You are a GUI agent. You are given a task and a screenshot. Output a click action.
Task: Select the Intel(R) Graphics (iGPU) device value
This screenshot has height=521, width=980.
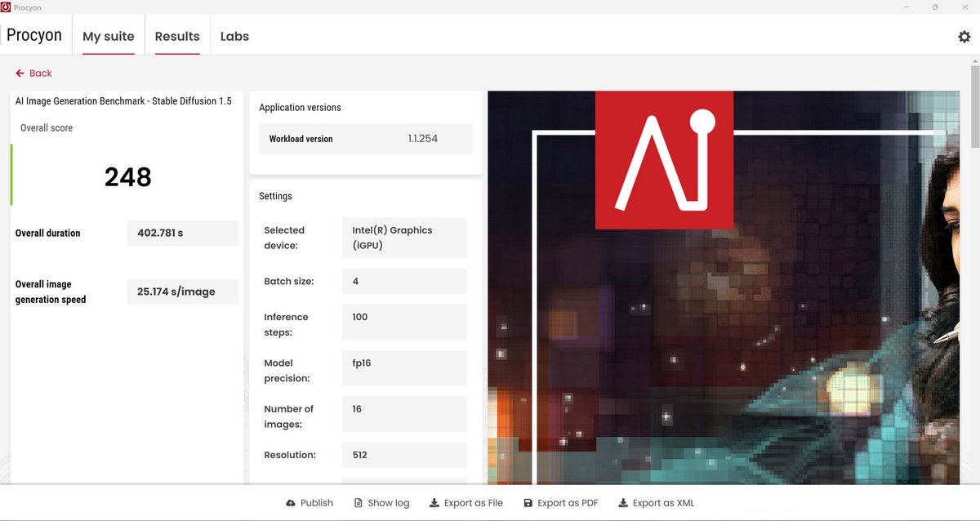[x=404, y=238]
